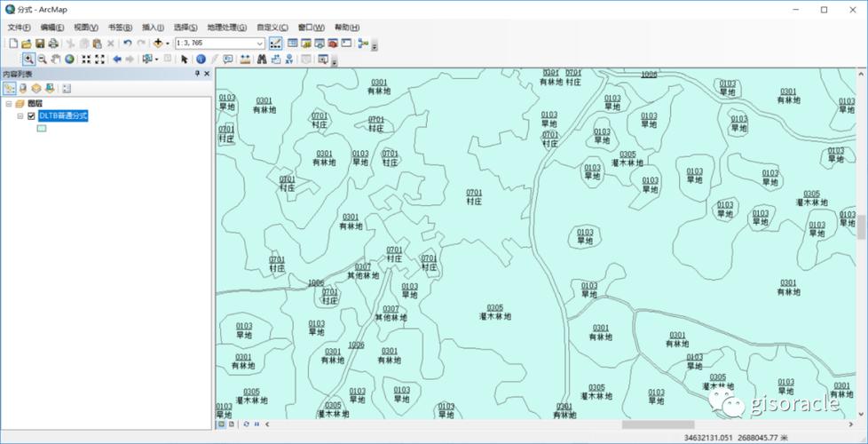
Task: Open the 书签 menu
Action: pyautogui.click(x=120, y=28)
